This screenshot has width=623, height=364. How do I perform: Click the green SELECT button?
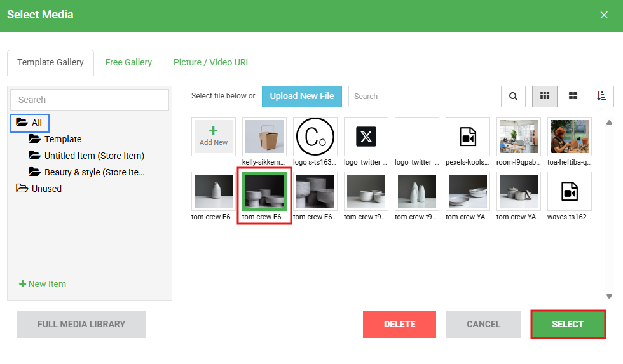(x=567, y=324)
